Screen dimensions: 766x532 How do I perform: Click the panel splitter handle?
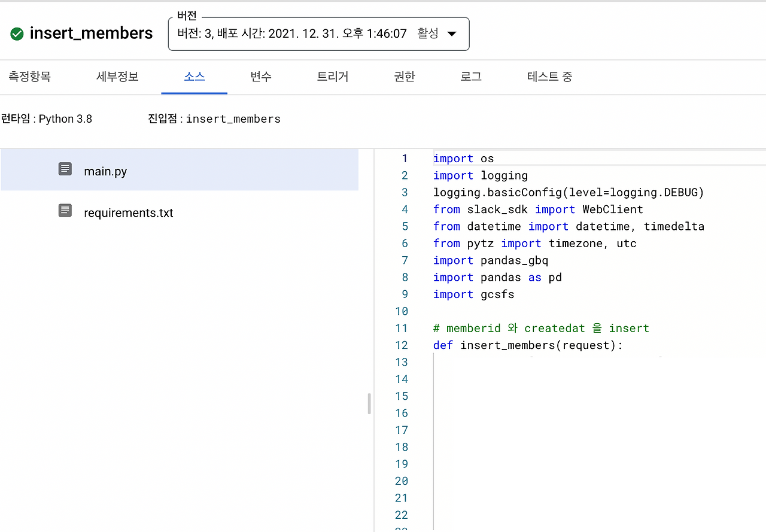369,403
